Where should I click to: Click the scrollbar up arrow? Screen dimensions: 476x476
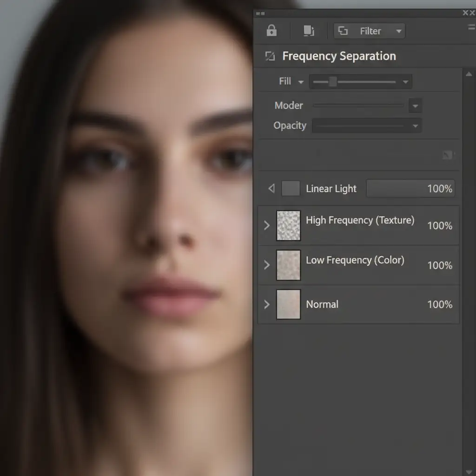469,74
